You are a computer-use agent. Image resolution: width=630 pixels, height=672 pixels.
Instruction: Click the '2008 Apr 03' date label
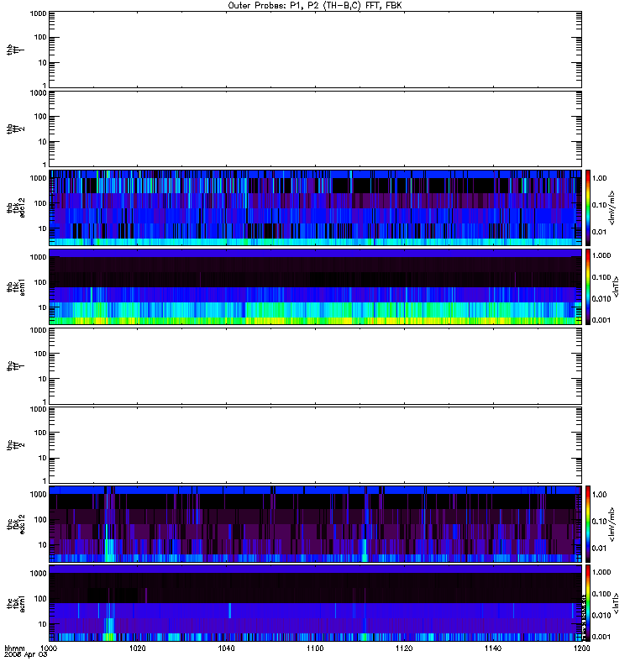(x=25, y=654)
